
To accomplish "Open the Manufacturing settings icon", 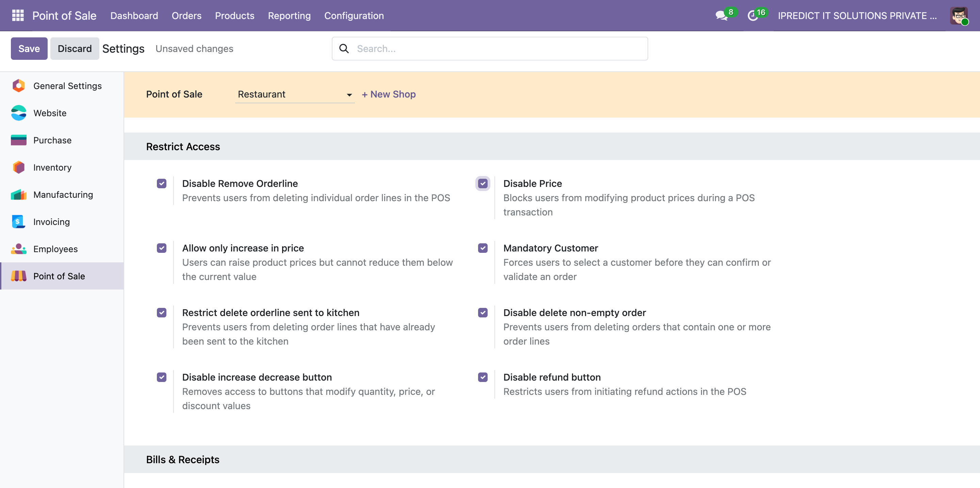I will [19, 195].
